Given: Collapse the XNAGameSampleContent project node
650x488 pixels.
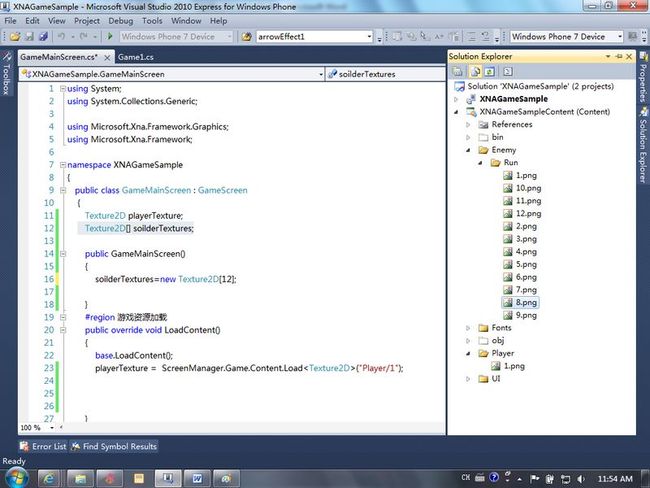Looking at the screenshot, I should pyautogui.click(x=456, y=112).
